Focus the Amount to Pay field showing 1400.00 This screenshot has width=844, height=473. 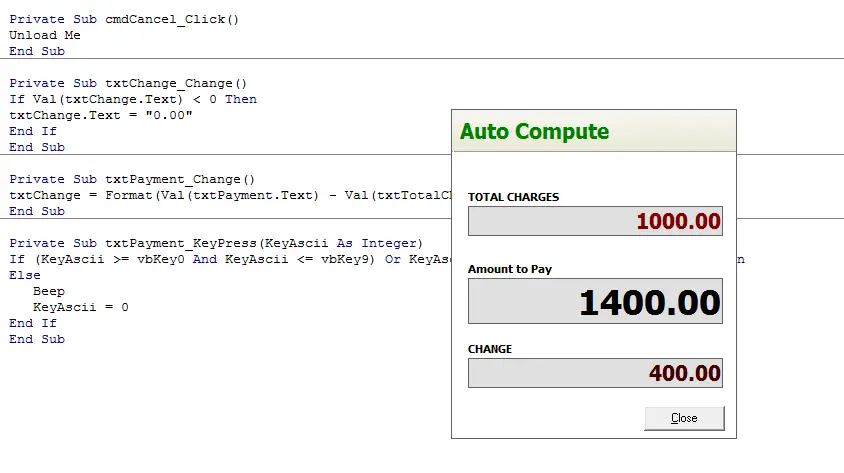click(x=595, y=301)
